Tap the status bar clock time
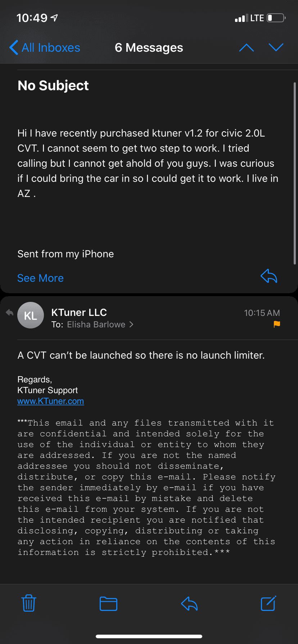The height and width of the screenshot is (644, 298). 32,18
